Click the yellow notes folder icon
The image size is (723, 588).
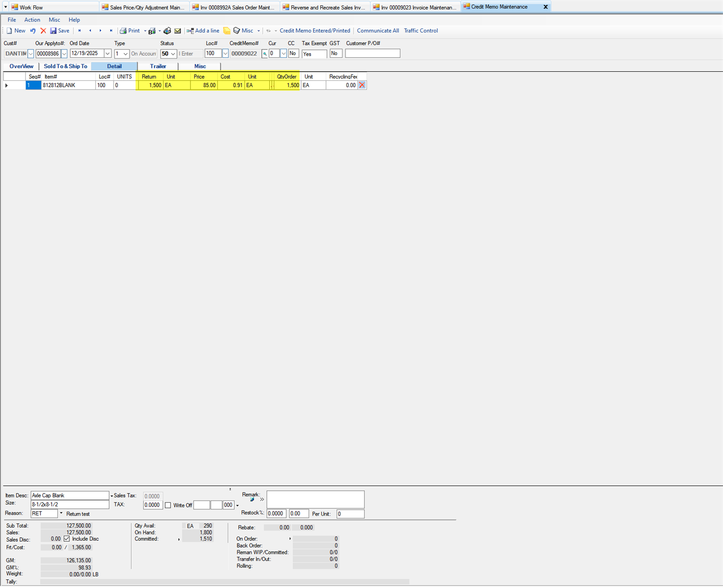point(227,30)
